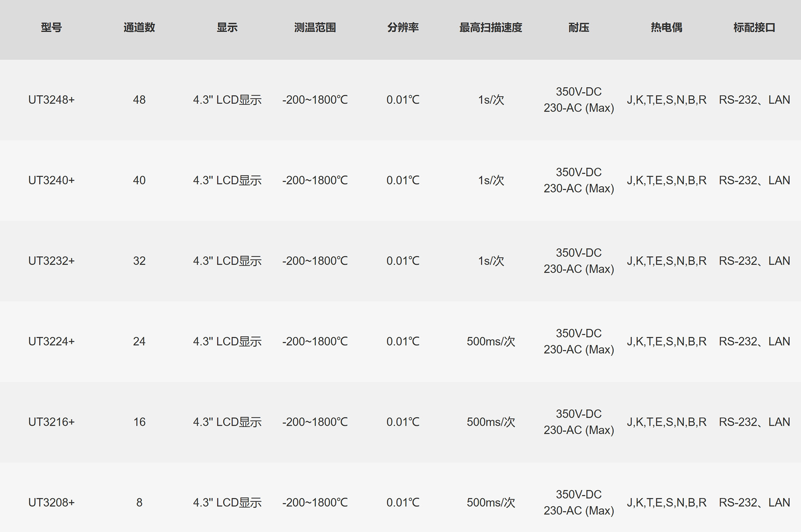Screen dimensions: 801x532
Task: Click the 热电偶 column header
Action: [666, 27]
